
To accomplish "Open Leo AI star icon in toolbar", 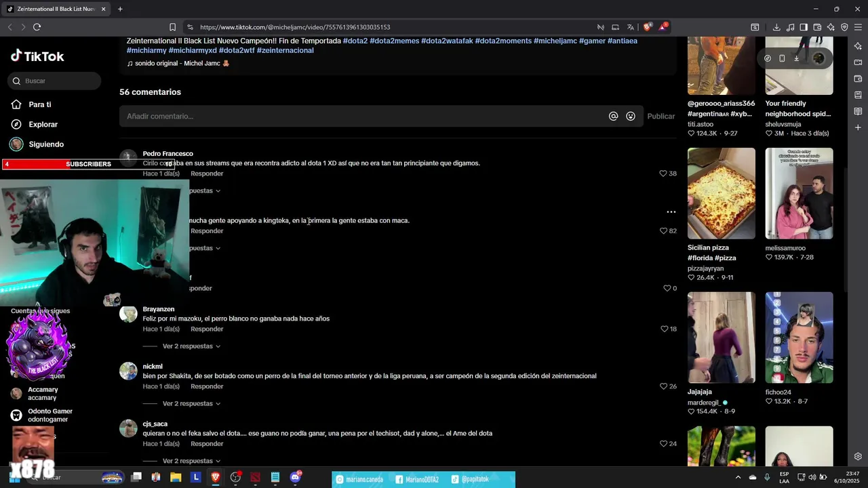I will click(831, 27).
